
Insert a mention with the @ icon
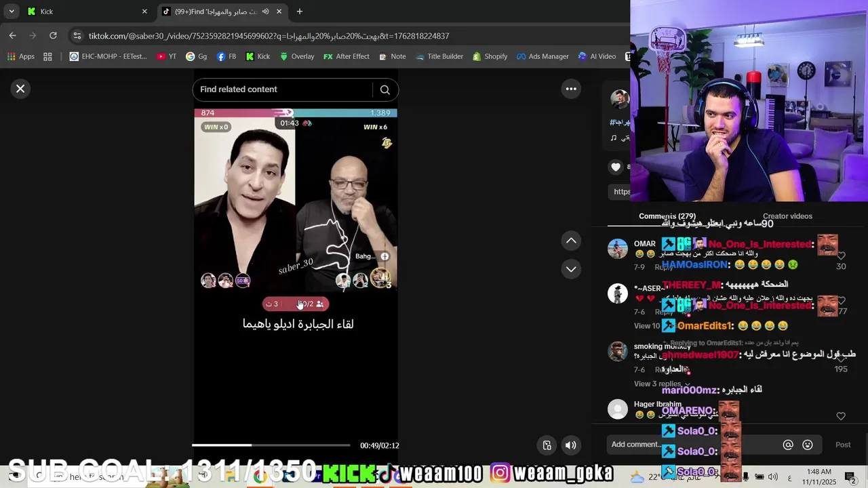click(788, 445)
